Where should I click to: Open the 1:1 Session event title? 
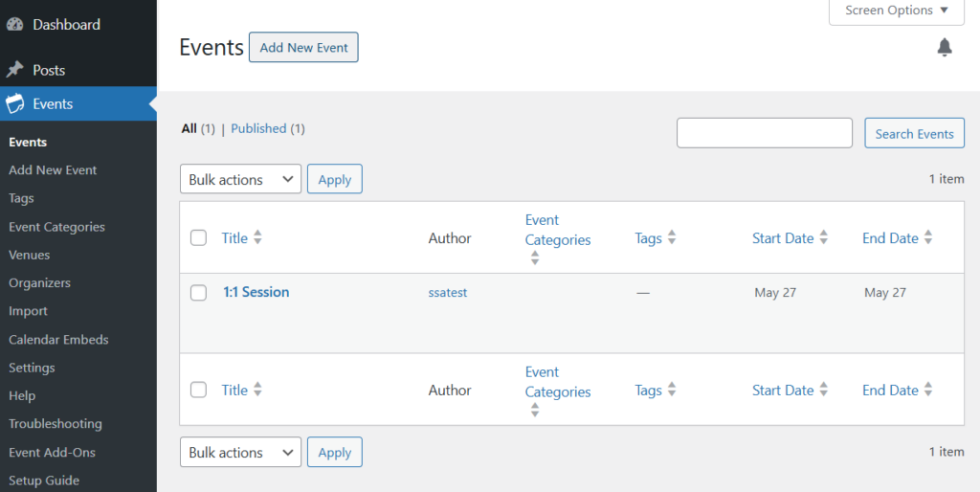256,292
